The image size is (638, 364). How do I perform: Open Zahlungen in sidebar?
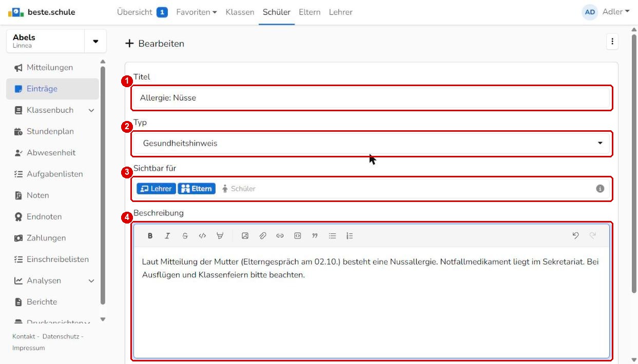point(52,238)
